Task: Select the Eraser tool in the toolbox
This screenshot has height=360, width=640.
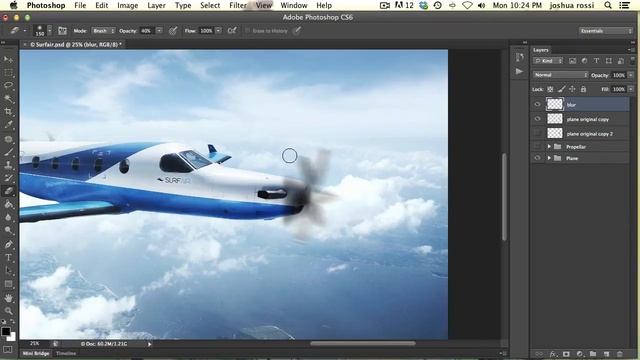Action: point(8,191)
